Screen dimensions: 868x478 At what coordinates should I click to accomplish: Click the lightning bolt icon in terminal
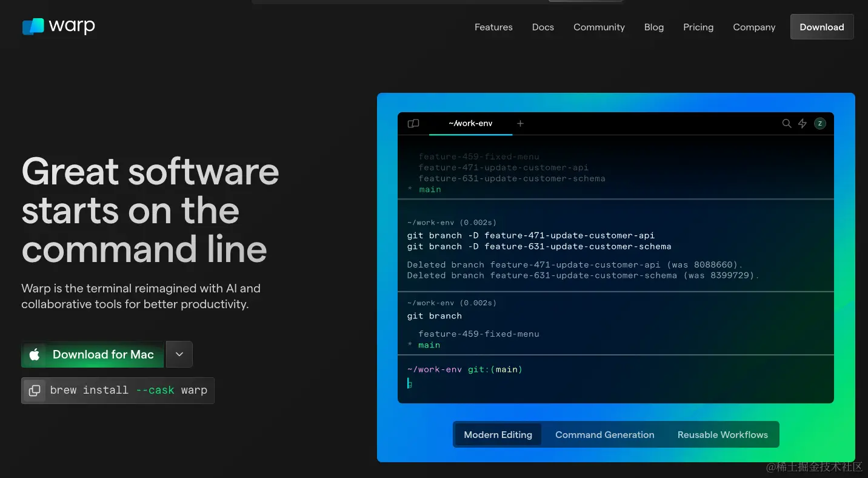point(803,123)
